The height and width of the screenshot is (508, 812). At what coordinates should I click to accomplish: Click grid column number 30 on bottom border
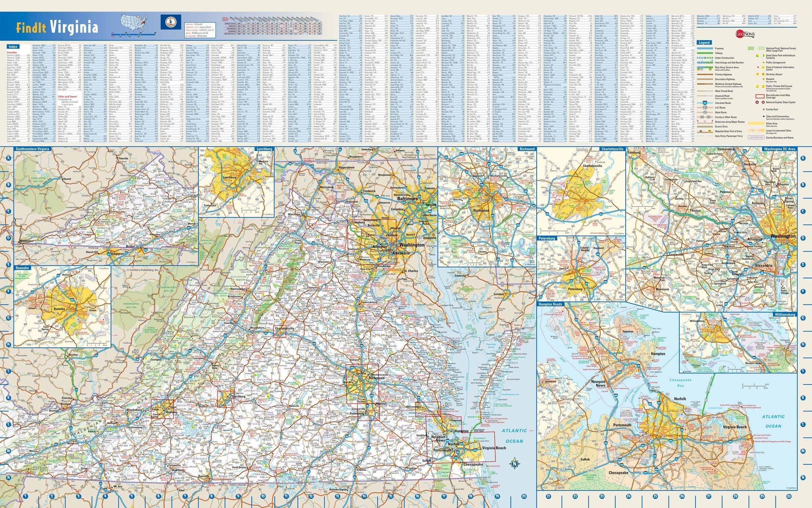[x=789, y=497]
